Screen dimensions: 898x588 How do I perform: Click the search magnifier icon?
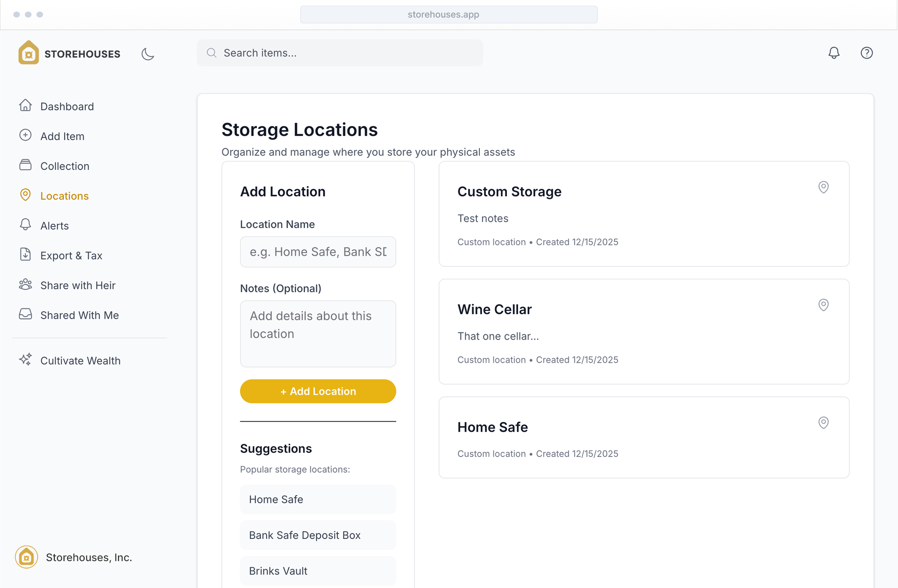pos(212,53)
